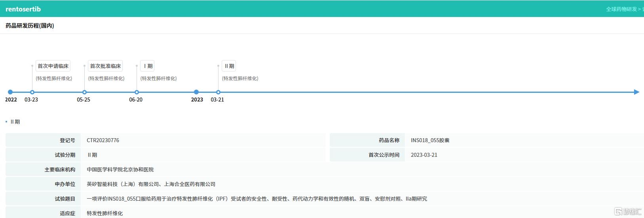Click the rentosertib page title
Image resolution: width=644 pixels, height=218 pixels.
tap(23, 9)
